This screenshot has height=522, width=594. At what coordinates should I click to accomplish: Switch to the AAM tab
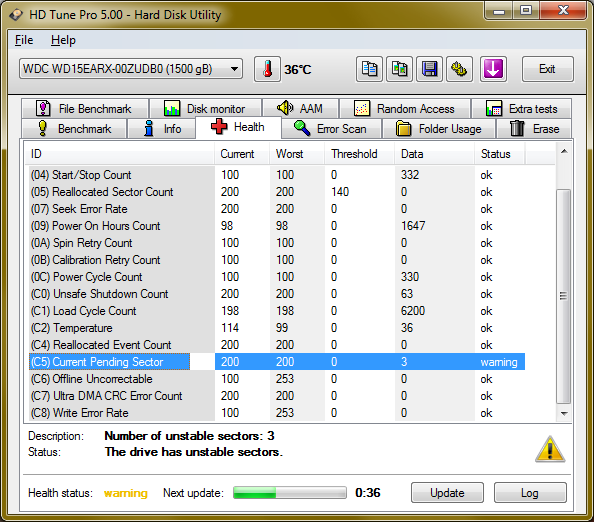coord(300,109)
